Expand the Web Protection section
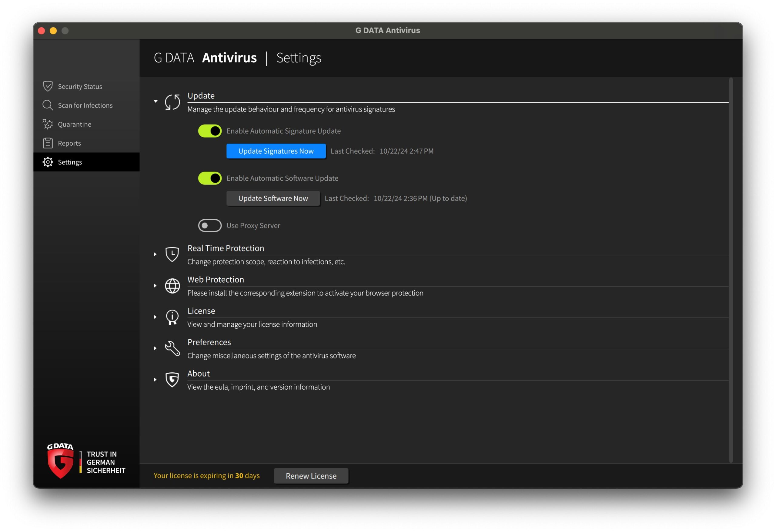 point(155,286)
